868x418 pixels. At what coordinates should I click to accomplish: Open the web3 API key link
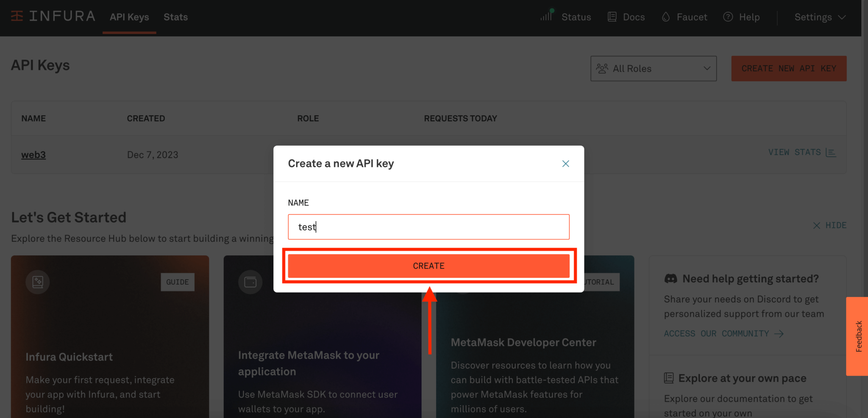click(33, 155)
